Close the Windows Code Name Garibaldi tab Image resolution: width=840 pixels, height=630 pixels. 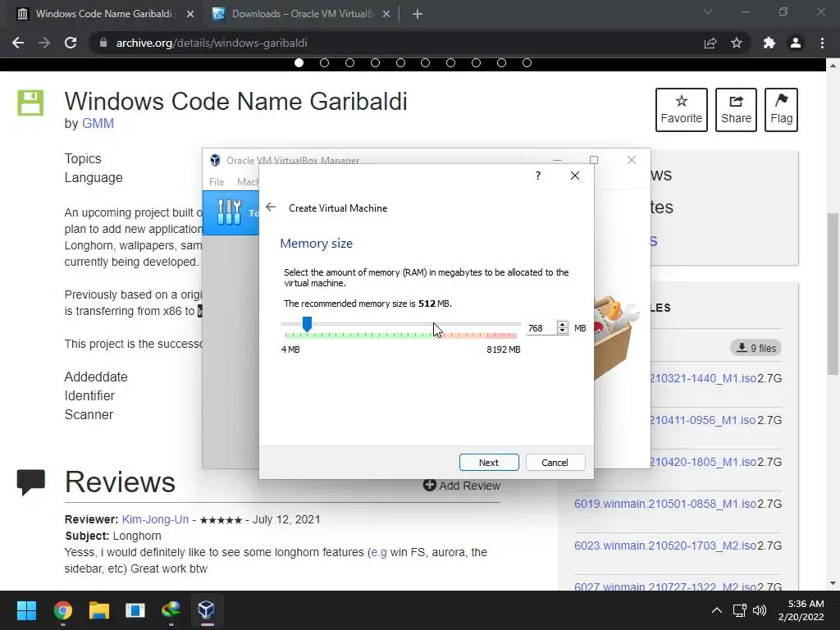coord(190,14)
